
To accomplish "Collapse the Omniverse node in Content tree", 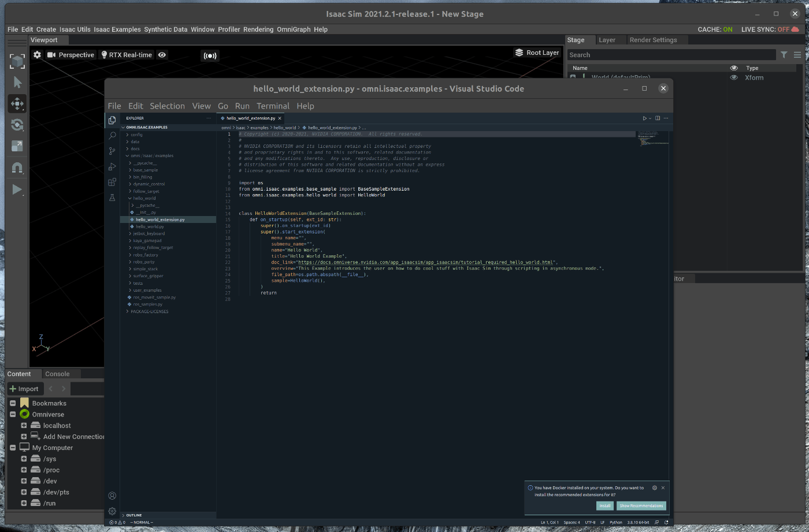I will 13,414.
